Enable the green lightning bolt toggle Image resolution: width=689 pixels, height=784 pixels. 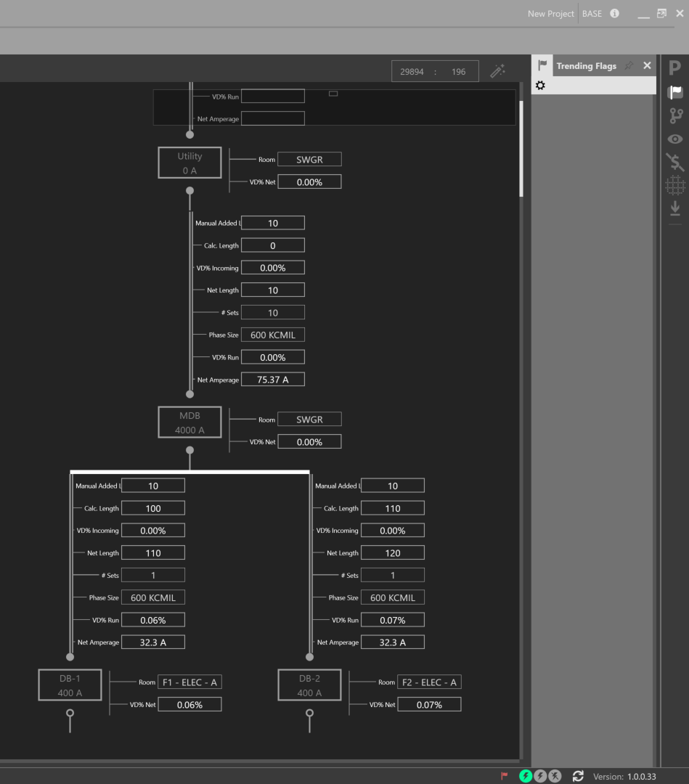pyautogui.click(x=526, y=776)
